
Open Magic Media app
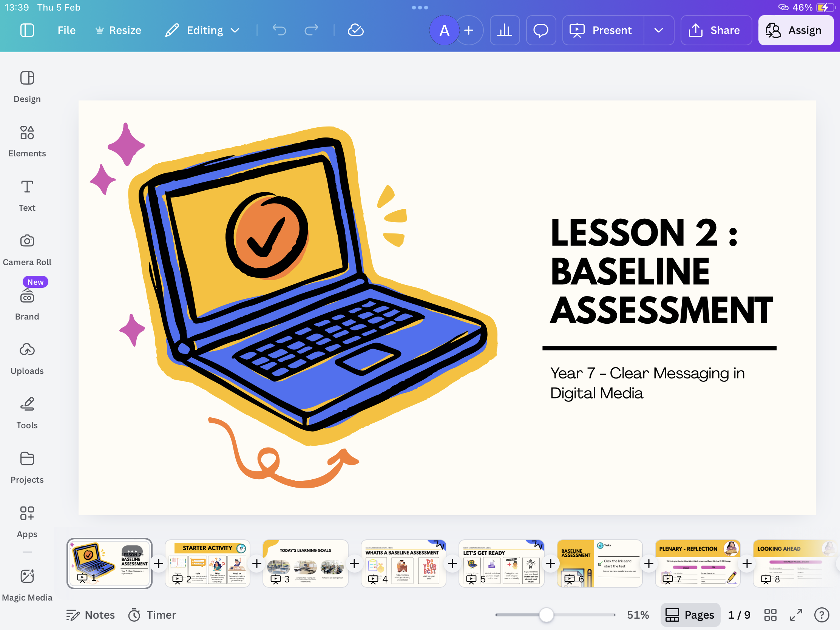pos(27,585)
